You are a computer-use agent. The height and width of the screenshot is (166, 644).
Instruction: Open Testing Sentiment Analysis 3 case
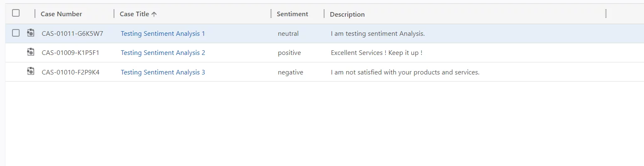pos(163,72)
